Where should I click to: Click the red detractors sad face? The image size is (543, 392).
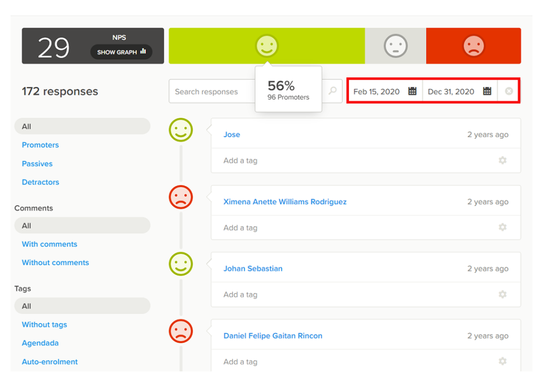474,46
